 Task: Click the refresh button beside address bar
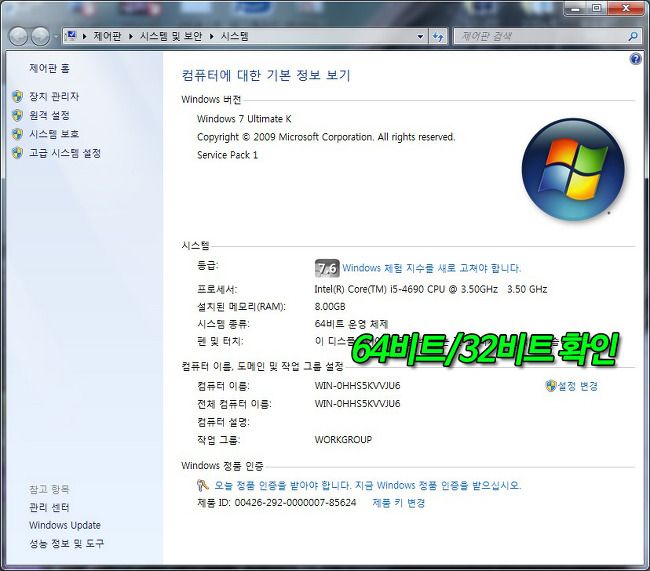[438, 36]
